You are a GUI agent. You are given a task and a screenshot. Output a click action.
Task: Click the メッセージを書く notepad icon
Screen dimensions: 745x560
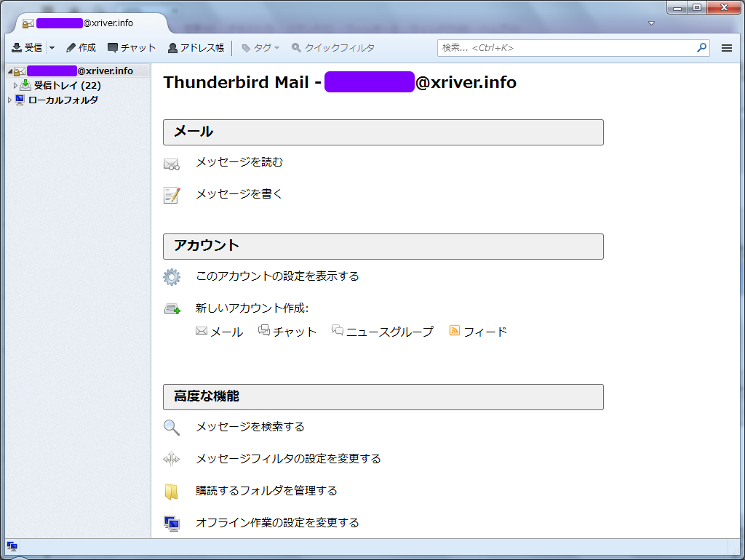172,195
